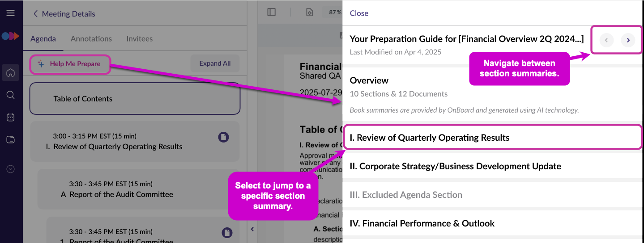Click the OnBoard logo in the sidebar
Viewport: 644px width, 243px height.
point(11,36)
